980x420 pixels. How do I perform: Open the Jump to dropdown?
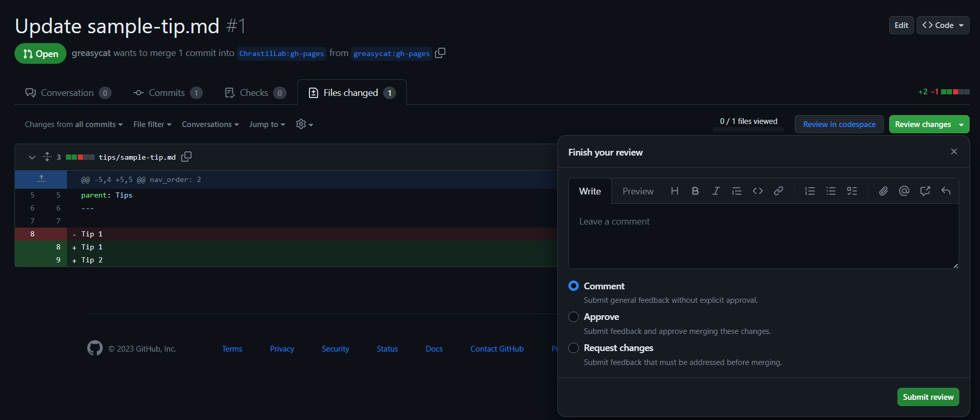coord(267,124)
